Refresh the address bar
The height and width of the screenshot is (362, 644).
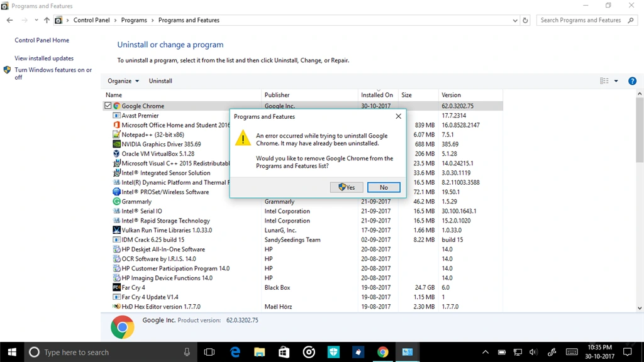525,19
